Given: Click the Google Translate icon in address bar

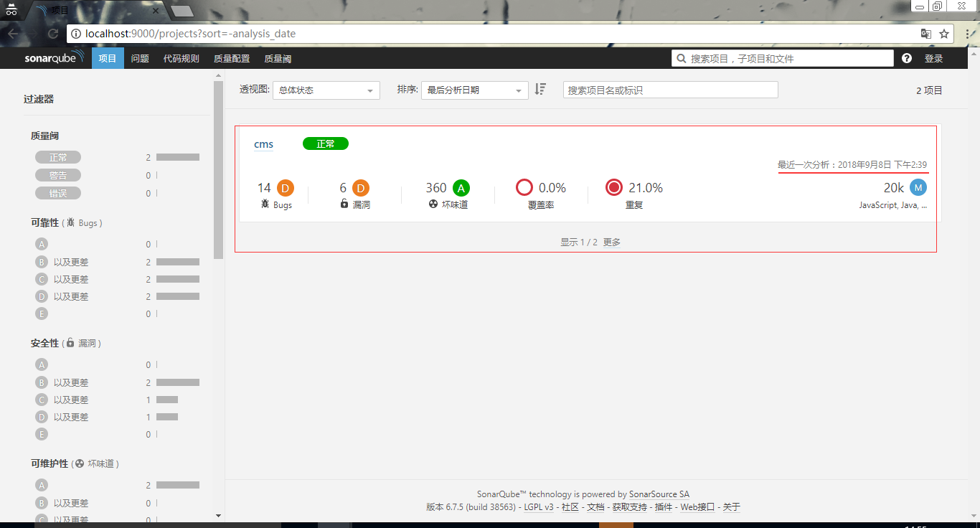Looking at the screenshot, I should click(926, 33).
